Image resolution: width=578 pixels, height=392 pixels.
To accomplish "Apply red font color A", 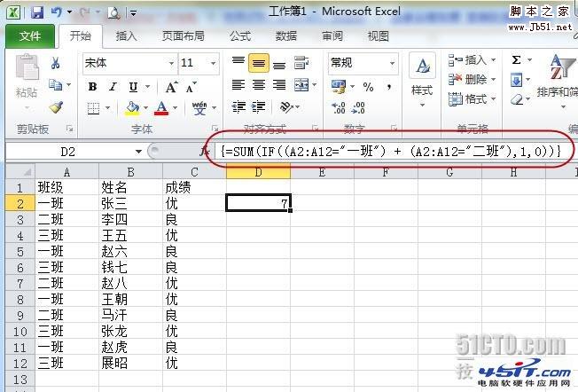I will point(161,108).
